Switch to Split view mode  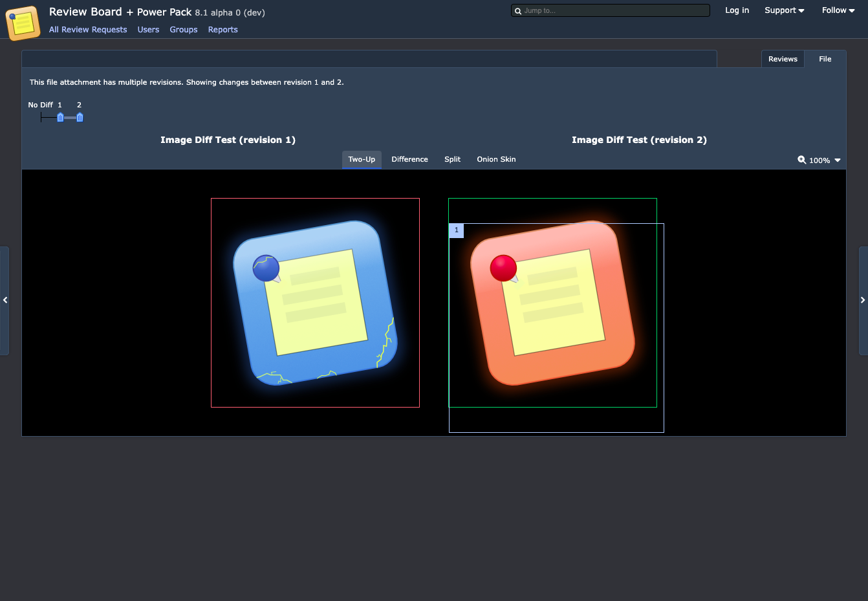click(453, 159)
